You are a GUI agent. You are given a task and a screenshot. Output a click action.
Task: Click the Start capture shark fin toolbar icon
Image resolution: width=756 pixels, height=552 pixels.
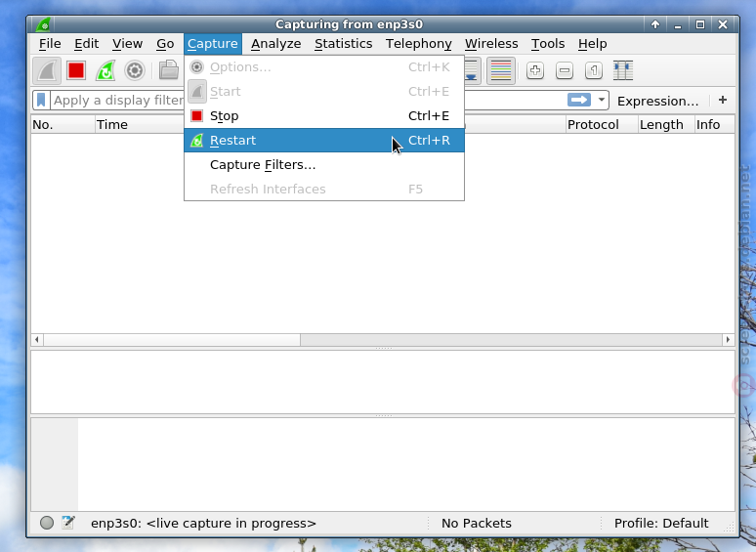[x=47, y=71]
